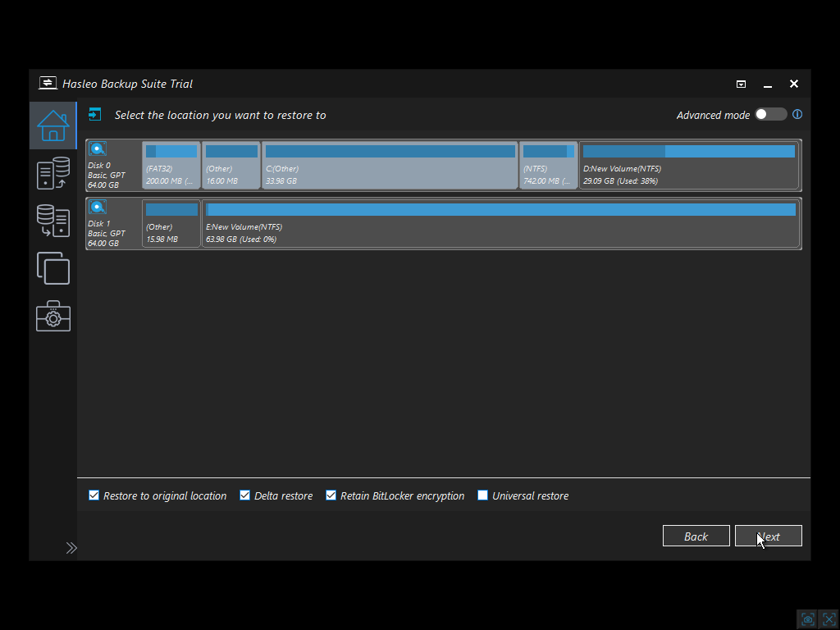Open the Clone sidebar icon

coord(53,268)
